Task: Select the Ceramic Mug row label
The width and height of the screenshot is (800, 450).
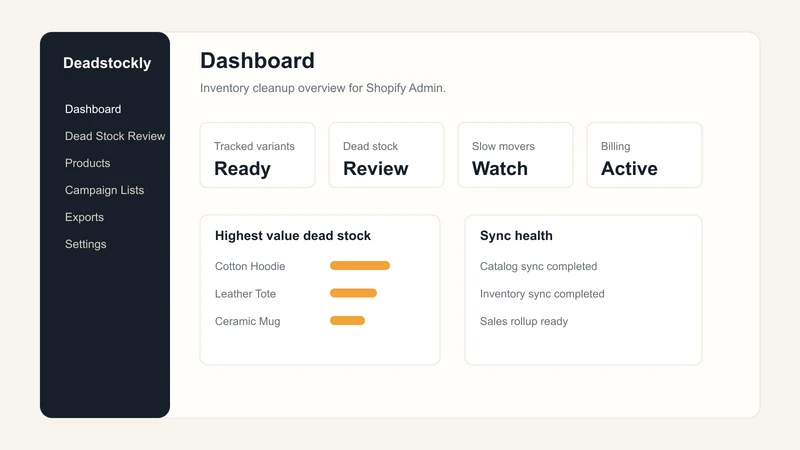Action: pos(247,321)
